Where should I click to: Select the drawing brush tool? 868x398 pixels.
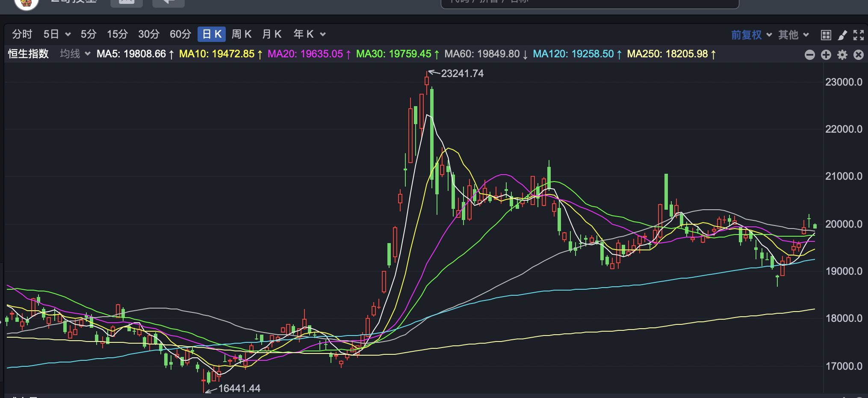842,35
